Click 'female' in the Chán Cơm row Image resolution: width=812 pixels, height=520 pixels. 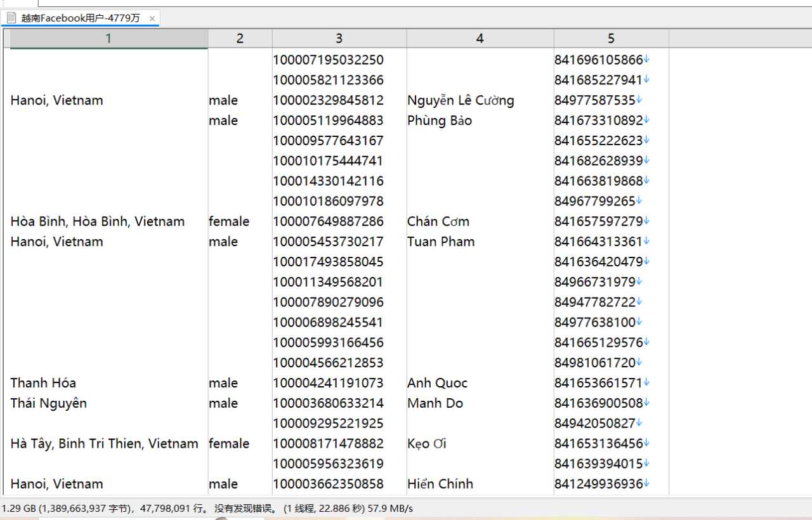click(x=229, y=221)
